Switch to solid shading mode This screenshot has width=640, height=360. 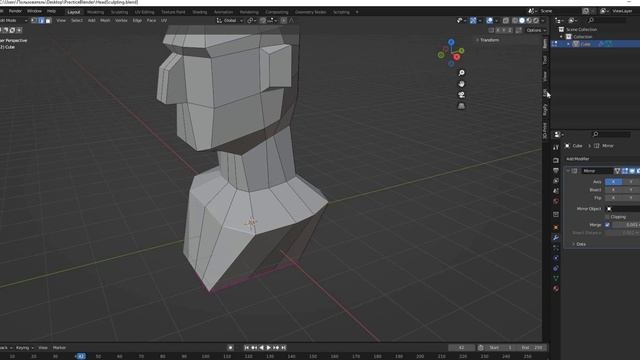pos(522,20)
